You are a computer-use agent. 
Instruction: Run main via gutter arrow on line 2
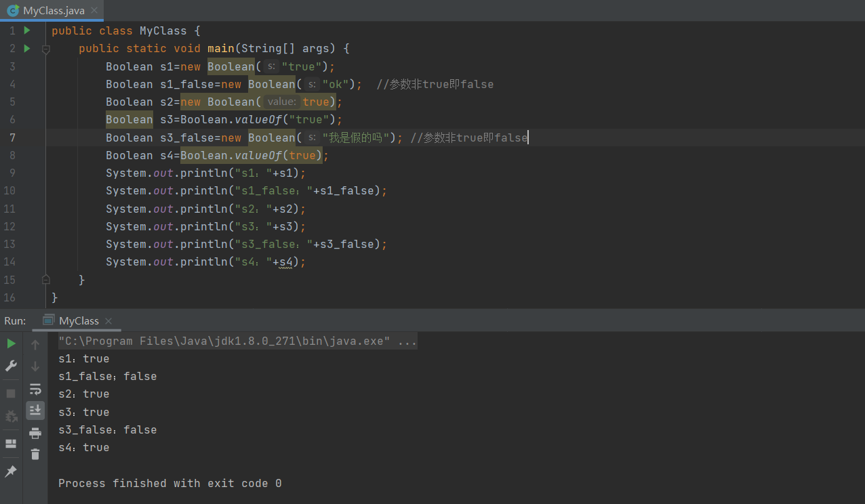[27, 48]
